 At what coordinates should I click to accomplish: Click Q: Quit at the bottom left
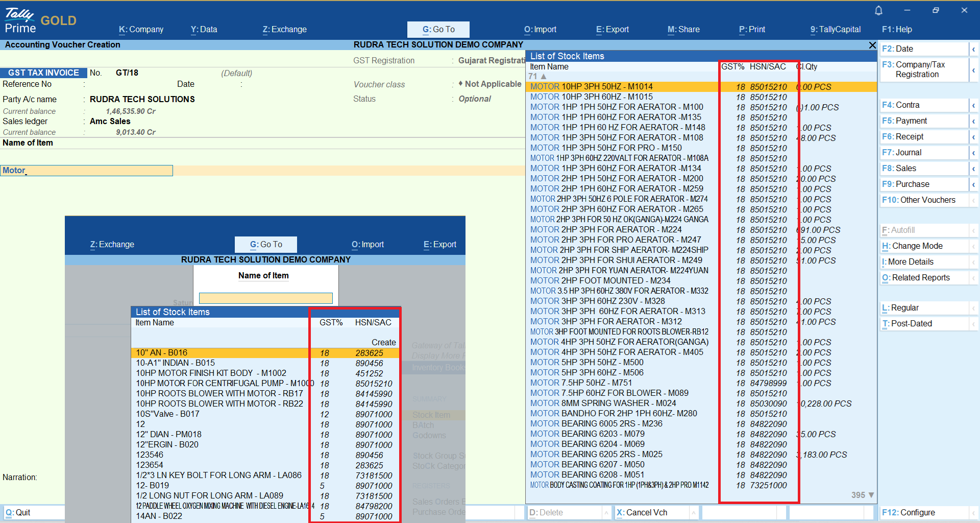point(18,512)
